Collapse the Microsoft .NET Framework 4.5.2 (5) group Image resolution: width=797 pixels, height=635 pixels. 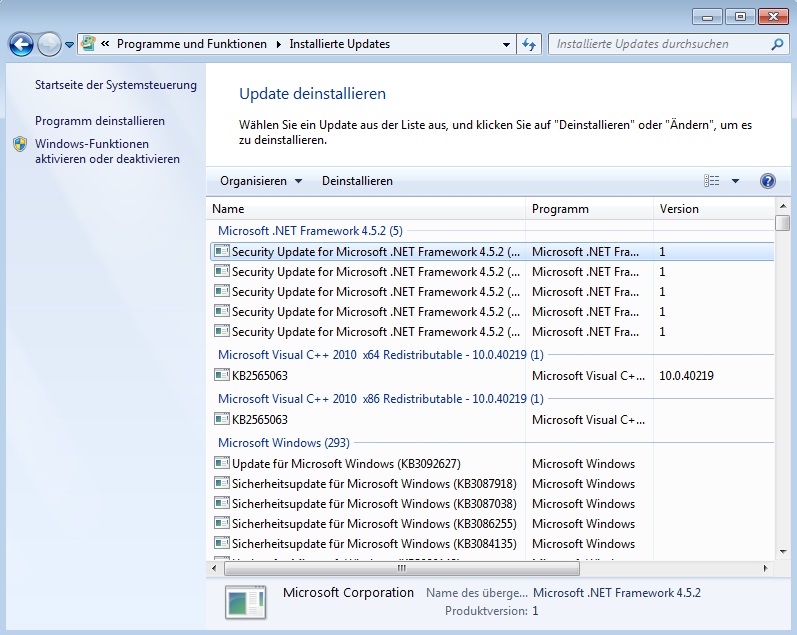(310, 231)
